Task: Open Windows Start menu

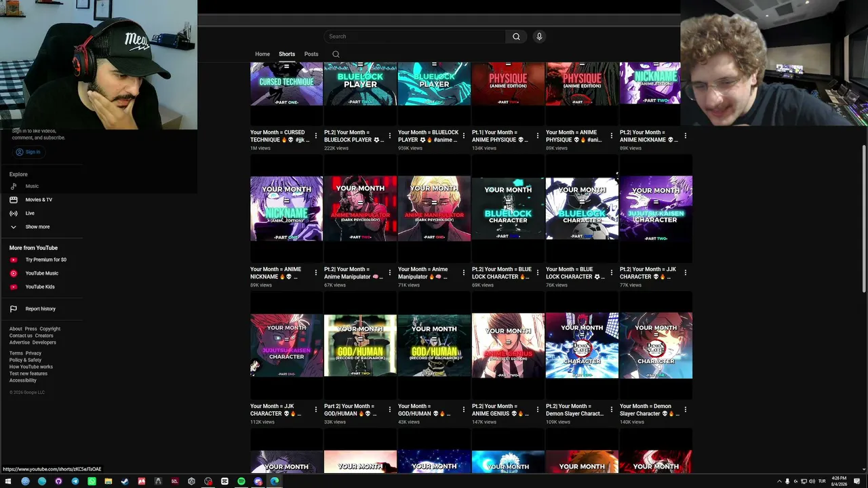Action: pyautogui.click(x=9, y=481)
